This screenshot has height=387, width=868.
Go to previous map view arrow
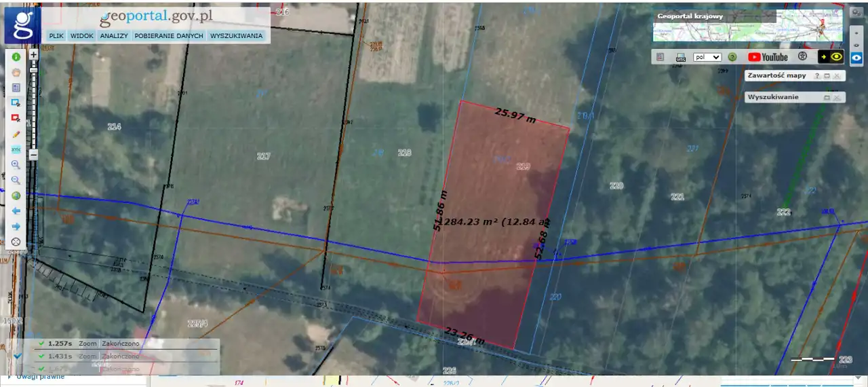(x=16, y=211)
